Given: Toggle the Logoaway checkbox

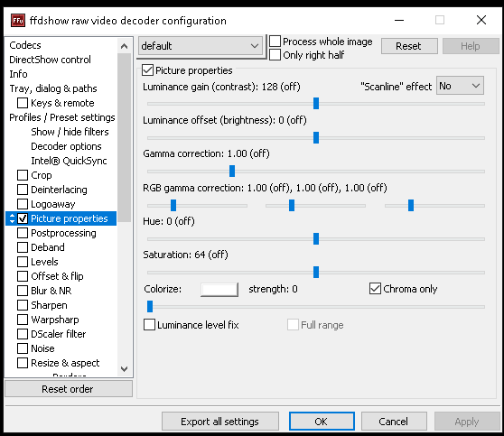Looking at the screenshot, I should pos(23,204).
